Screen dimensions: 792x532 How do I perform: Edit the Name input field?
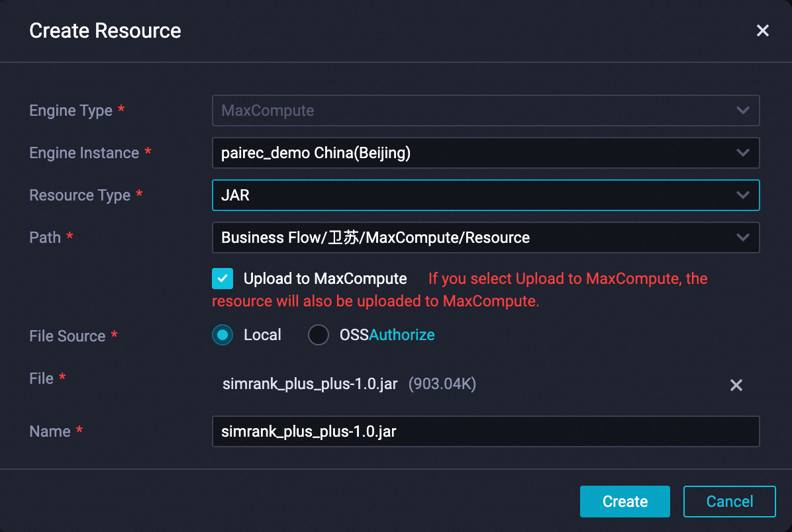pyautogui.click(x=485, y=431)
